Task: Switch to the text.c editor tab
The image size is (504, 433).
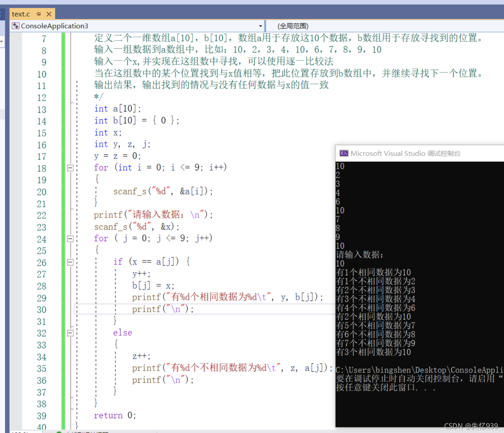Action: (x=20, y=14)
